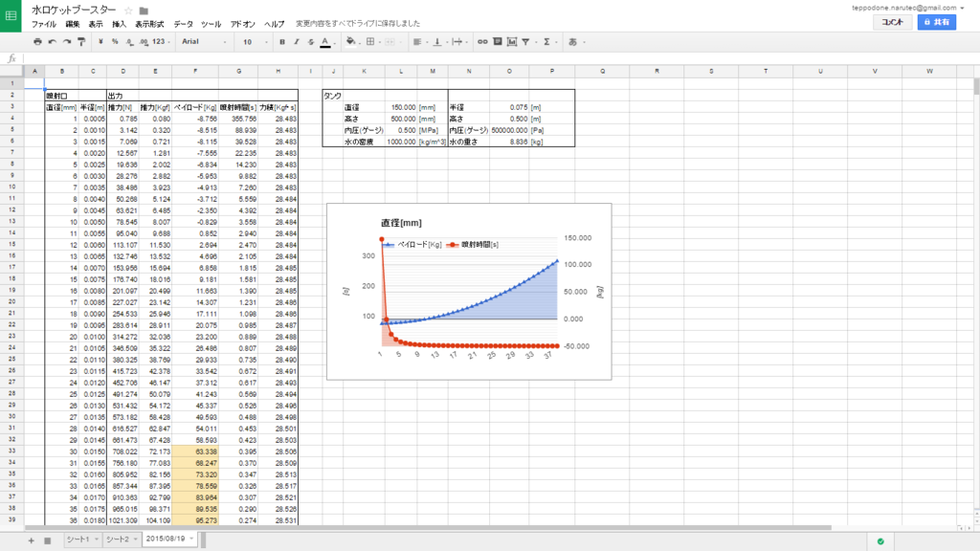
Task: Click the 噴射時間[s] chart legend entry
Action: click(473, 244)
